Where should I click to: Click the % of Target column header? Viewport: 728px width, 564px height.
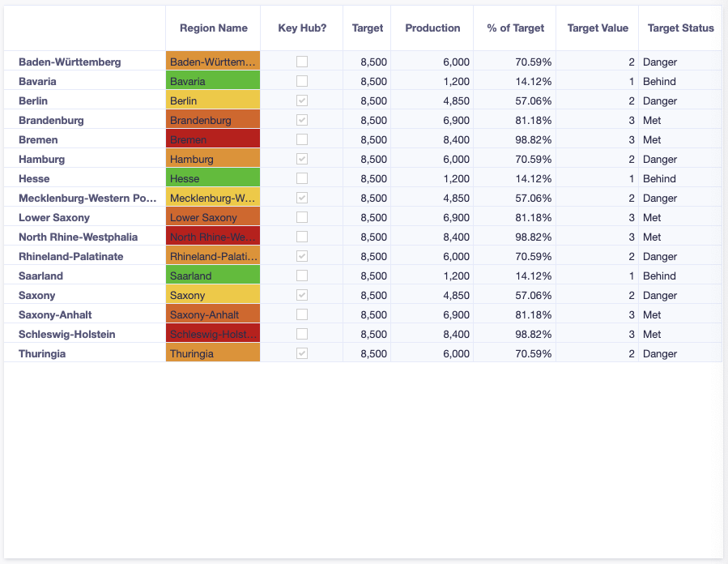514,28
